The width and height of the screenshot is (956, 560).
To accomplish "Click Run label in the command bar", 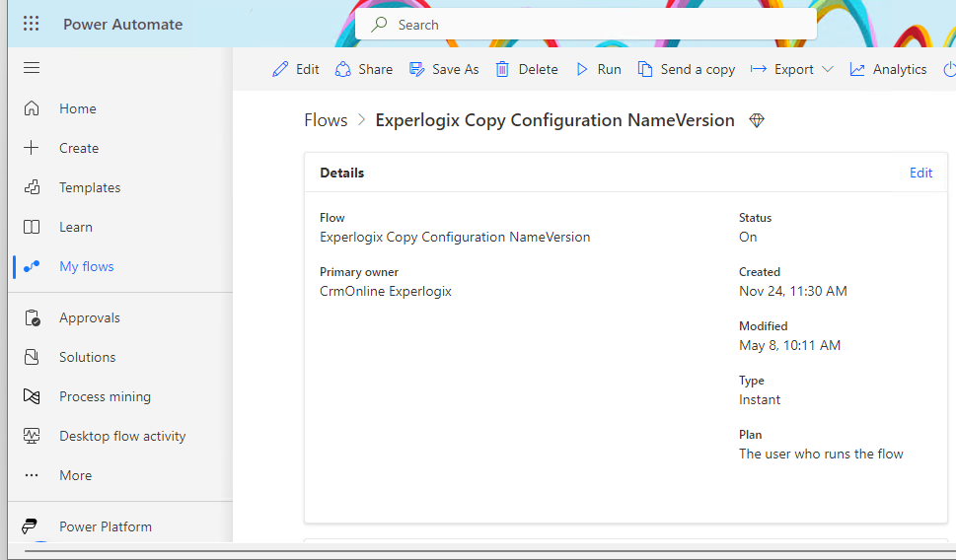I will [609, 69].
